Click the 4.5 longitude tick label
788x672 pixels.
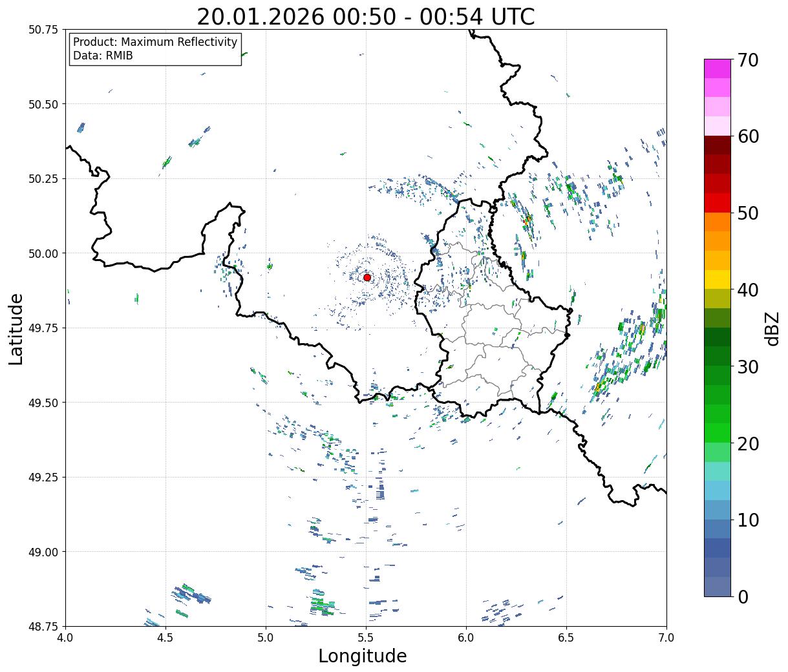point(165,638)
